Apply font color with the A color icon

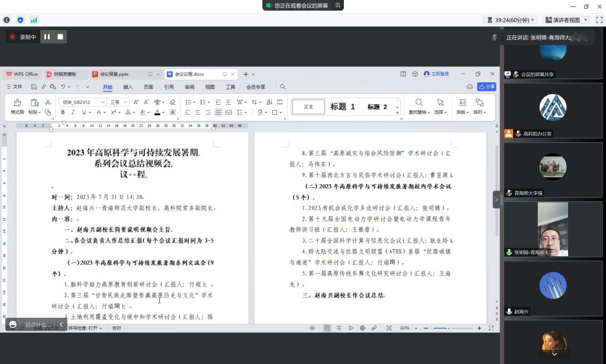pyautogui.click(x=157, y=111)
